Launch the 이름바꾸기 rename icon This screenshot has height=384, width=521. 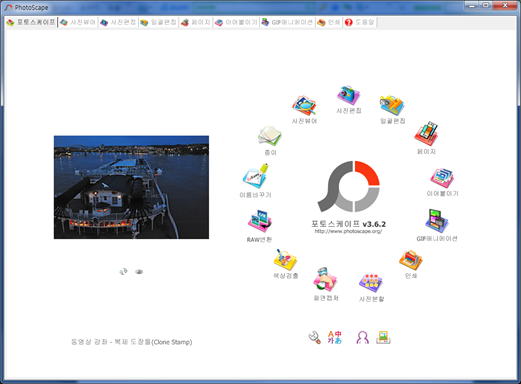(x=255, y=176)
